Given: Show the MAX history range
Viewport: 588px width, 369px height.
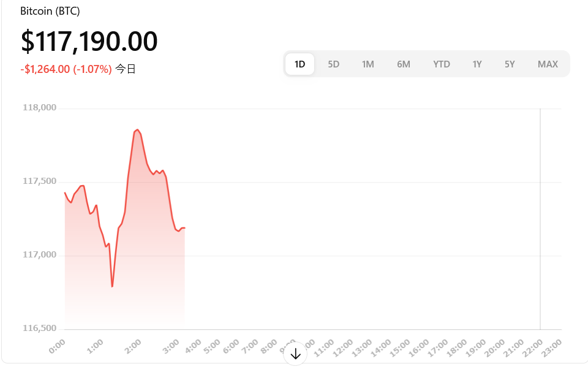Looking at the screenshot, I should click(548, 64).
